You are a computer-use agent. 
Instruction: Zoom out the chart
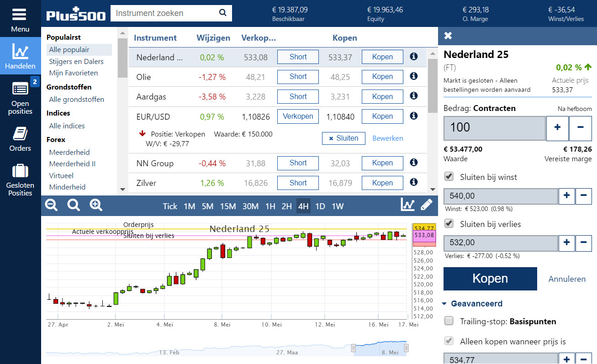tap(52, 205)
